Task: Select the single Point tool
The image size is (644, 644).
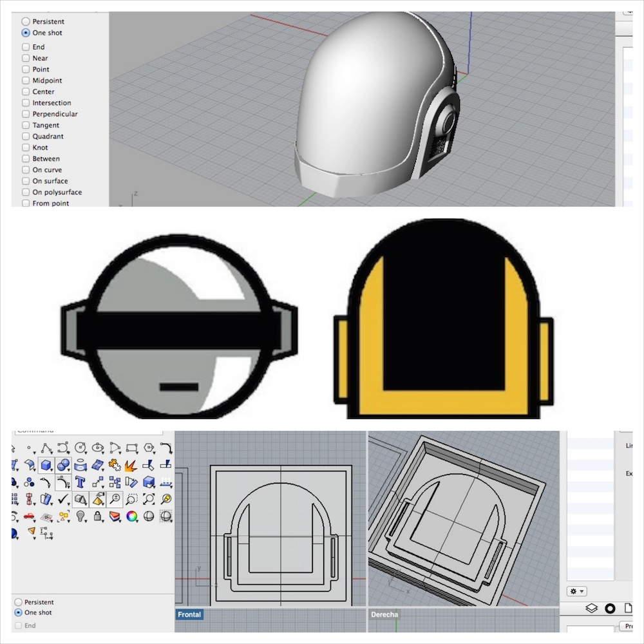Action: pyautogui.click(x=29, y=448)
